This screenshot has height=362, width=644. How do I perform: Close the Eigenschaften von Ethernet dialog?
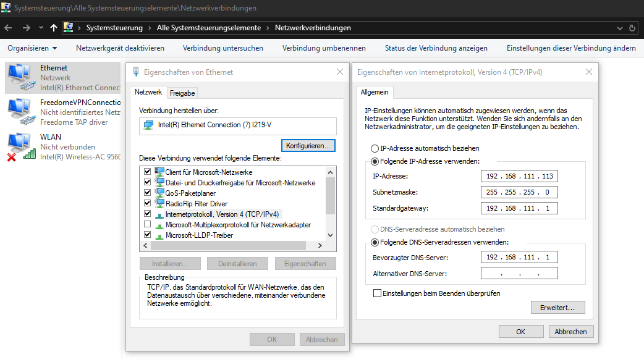click(340, 72)
